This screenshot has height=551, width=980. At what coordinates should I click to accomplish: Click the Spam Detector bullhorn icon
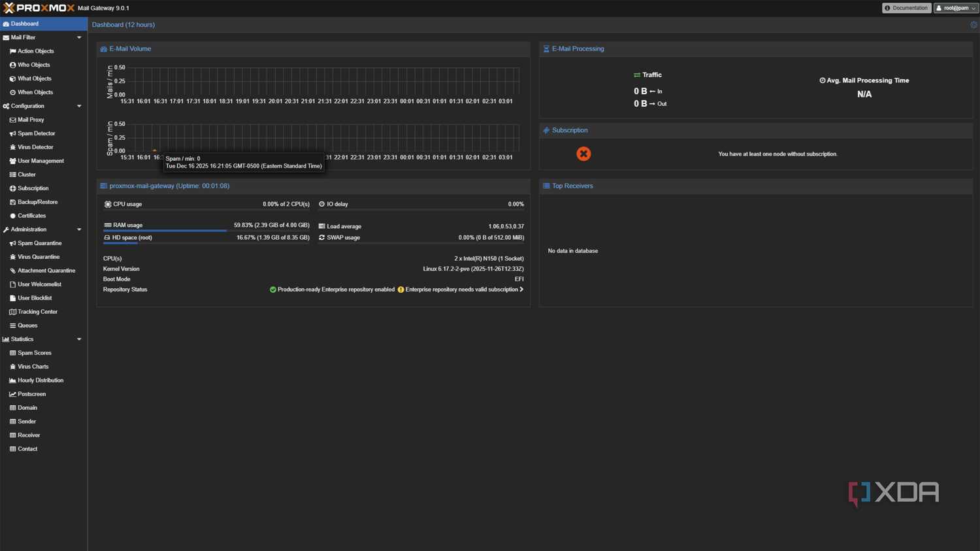click(12, 133)
